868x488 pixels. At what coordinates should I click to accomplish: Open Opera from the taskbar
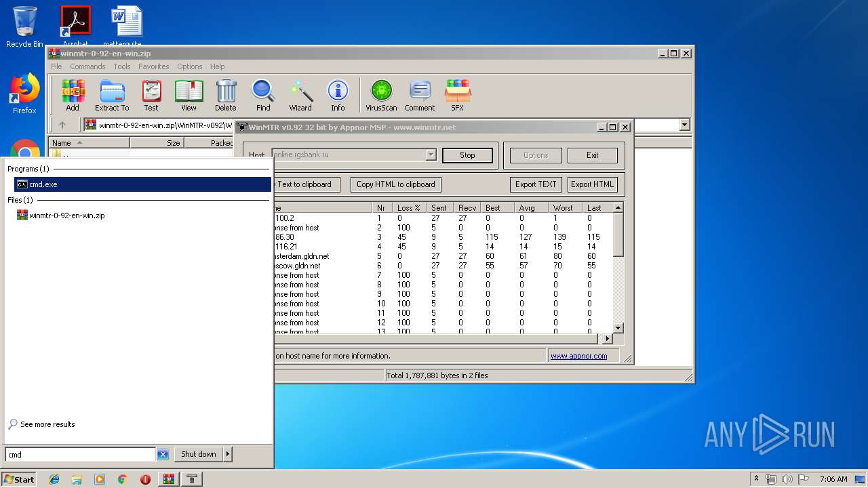145,479
